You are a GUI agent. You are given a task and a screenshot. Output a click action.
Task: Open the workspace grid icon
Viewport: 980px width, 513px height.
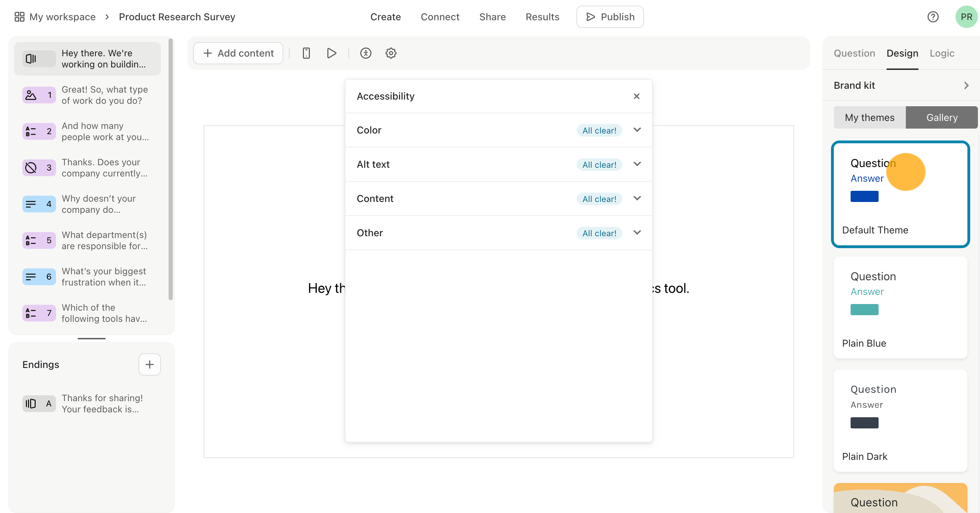pyautogui.click(x=19, y=17)
